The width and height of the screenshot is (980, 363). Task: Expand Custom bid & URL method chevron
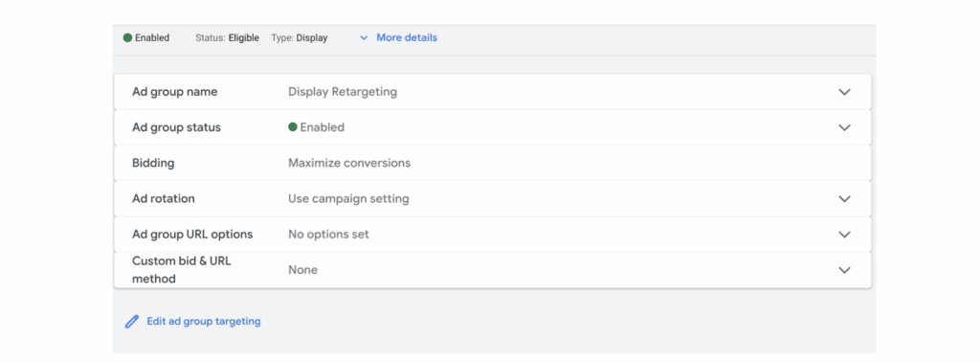click(844, 270)
